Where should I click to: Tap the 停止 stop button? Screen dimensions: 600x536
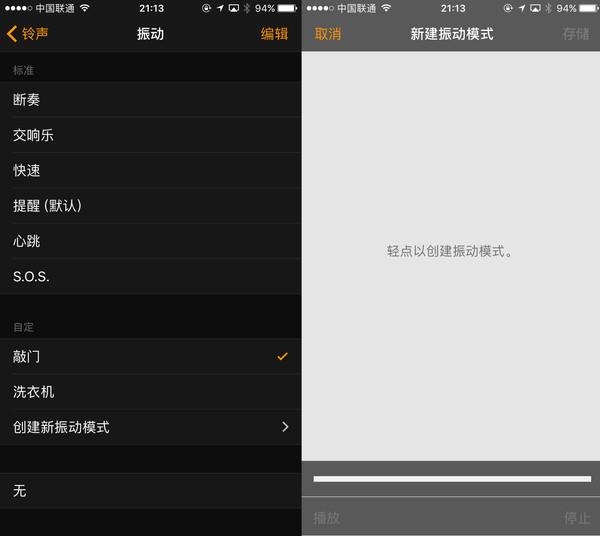pos(577,518)
